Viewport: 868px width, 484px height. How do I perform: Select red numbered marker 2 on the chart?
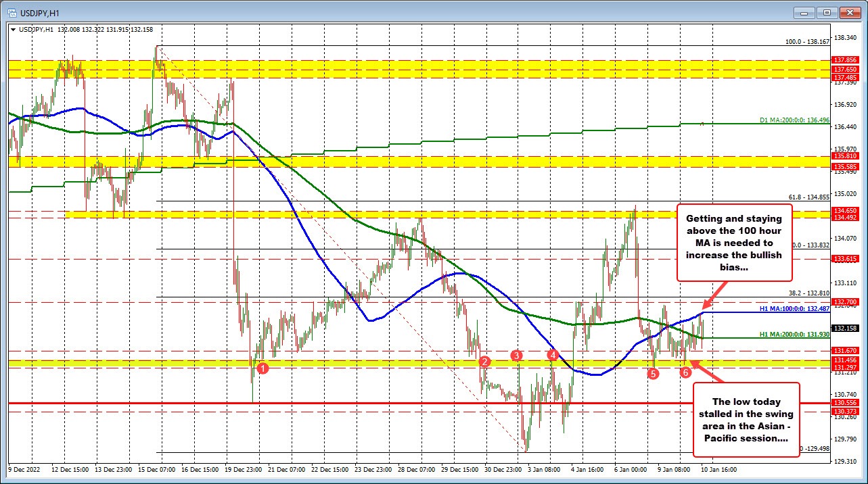tap(485, 362)
